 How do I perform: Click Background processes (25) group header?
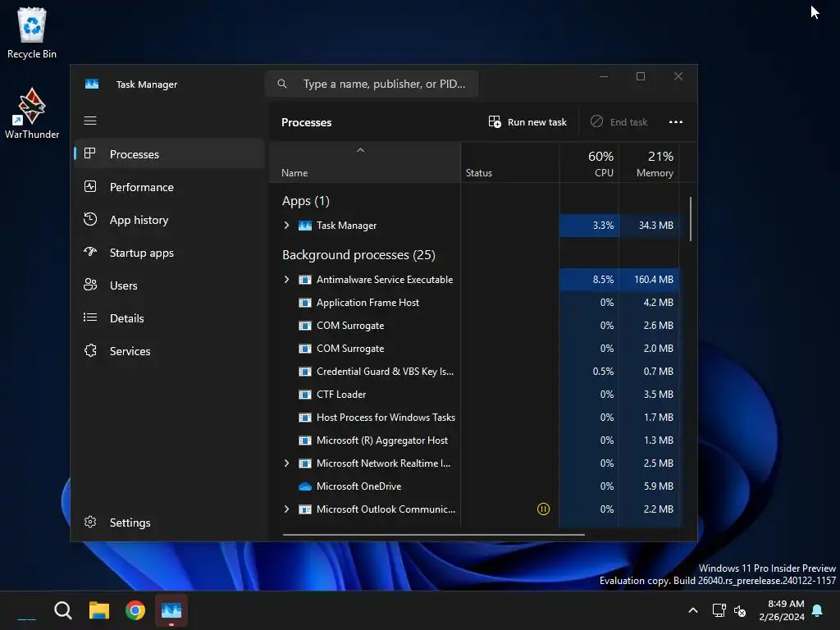(x=358, y=255)
